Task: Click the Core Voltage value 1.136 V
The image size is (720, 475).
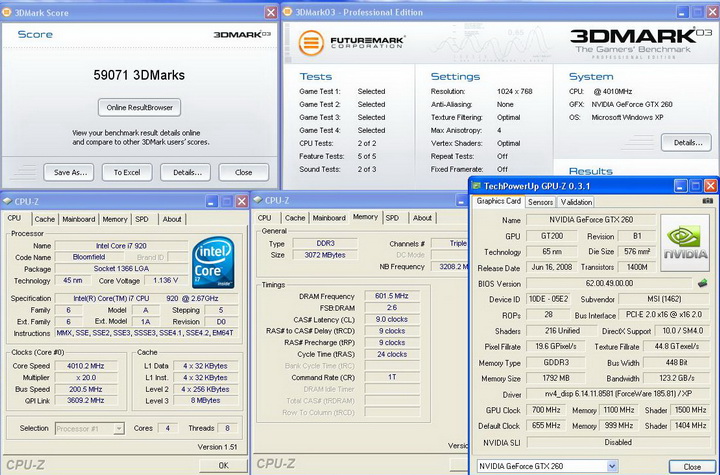Action: click(166, 280)
